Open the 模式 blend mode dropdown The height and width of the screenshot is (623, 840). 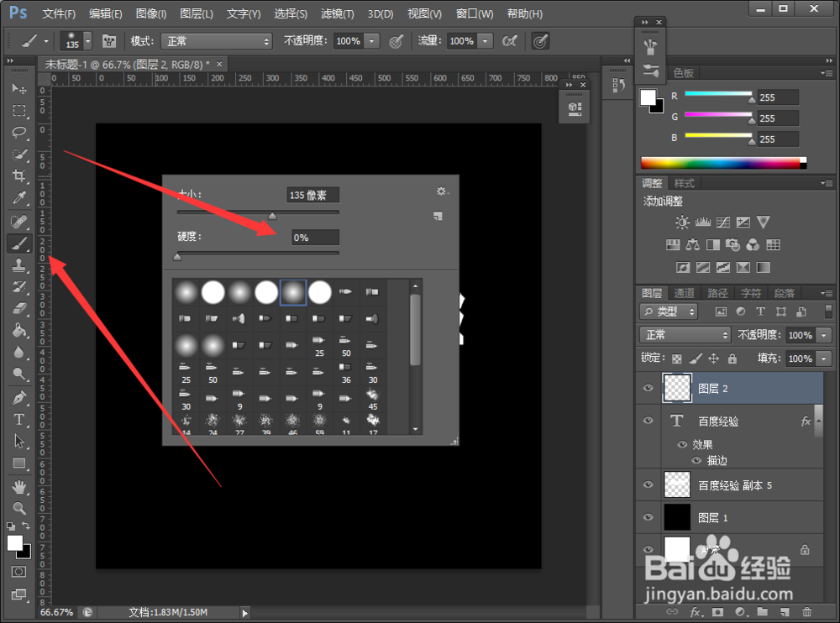pyautogui.click(x=217, y=41)
